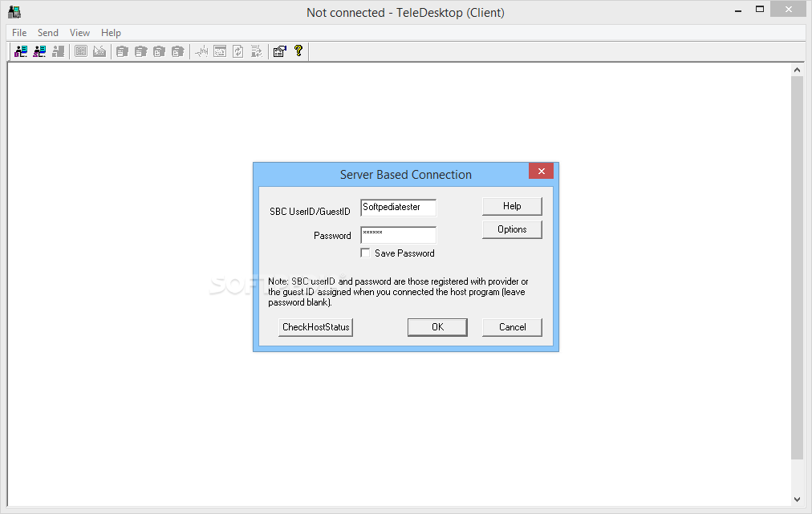Click the grayed-out disconnect person icon

[58, 51]
